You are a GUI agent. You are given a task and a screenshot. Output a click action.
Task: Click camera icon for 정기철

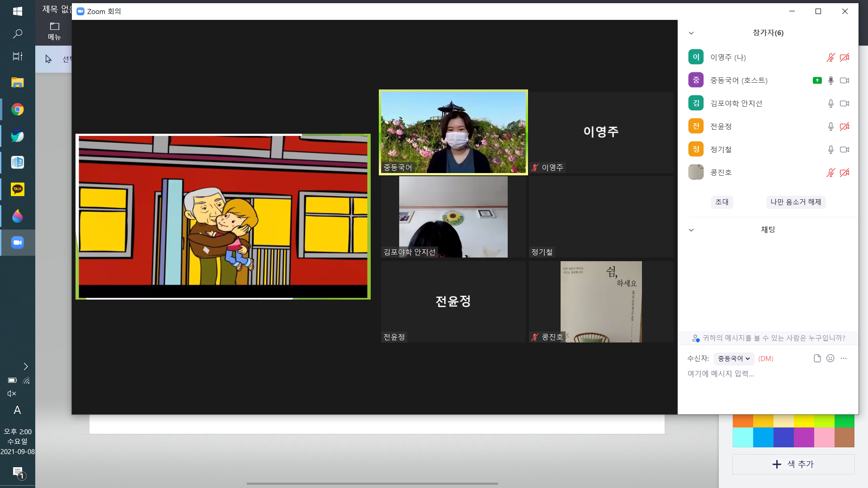(x=844, y=150)
